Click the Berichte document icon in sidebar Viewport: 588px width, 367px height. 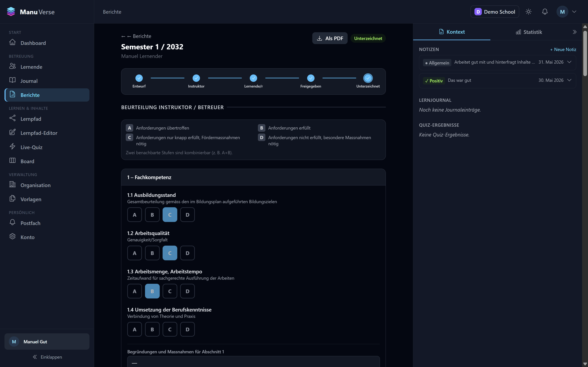click(12, 94)
